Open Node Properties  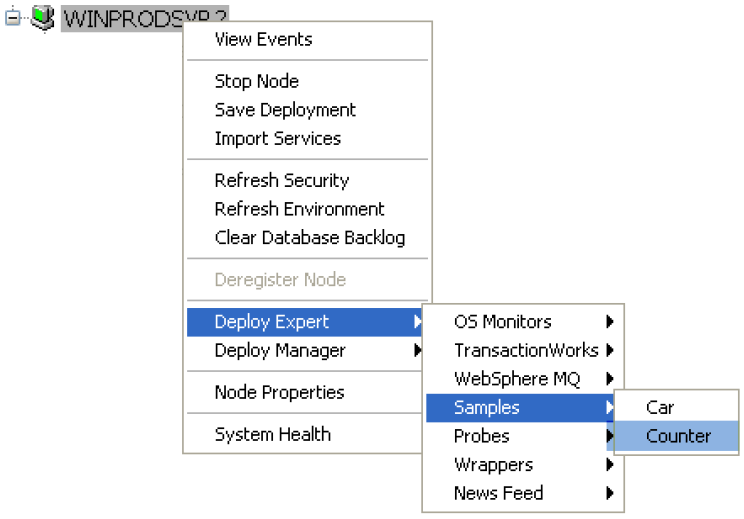pyautogui.click(x=305, y=392)
